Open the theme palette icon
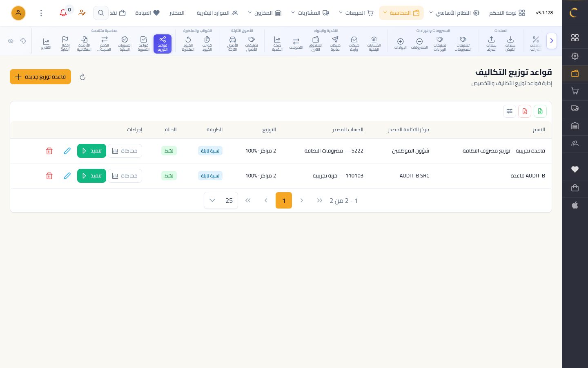 23,41
